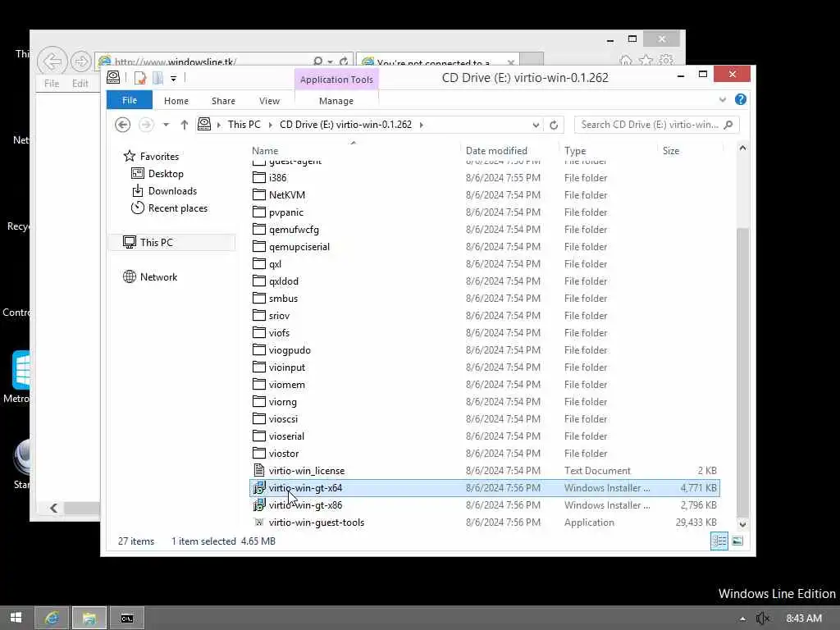
Task: Select the virtio-win-gt-x86 installer icon
Action: click(x=258, y=504)
